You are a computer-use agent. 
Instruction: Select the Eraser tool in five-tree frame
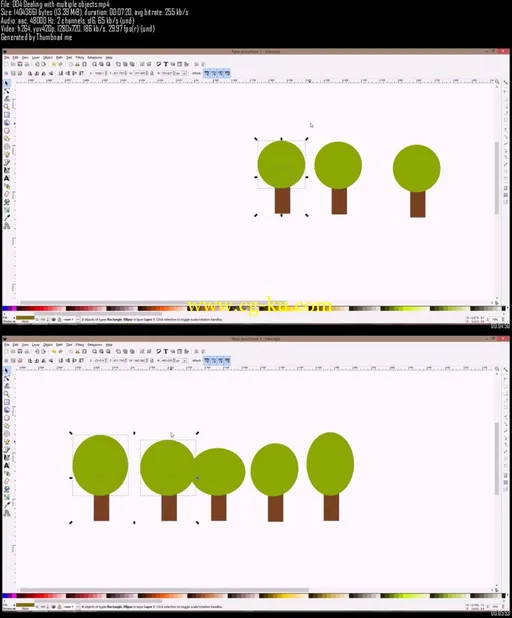[7, 481]
